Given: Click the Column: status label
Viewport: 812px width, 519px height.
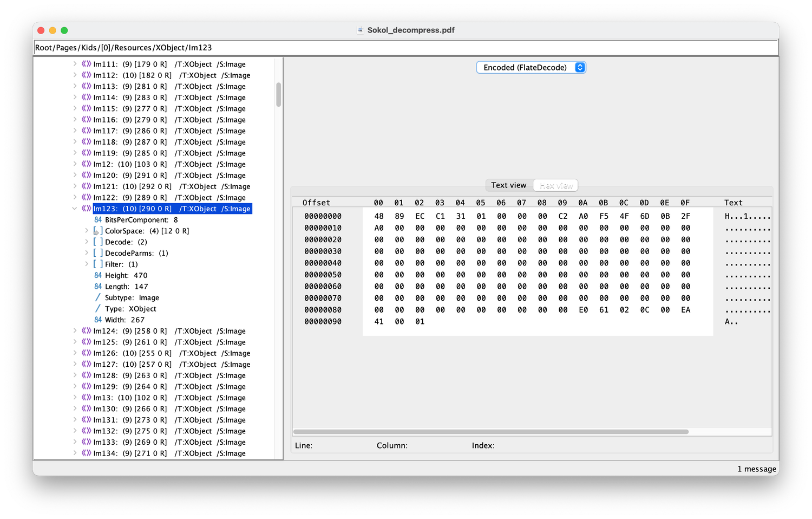Looking at the screenshot, I should (x=392, y=445).
